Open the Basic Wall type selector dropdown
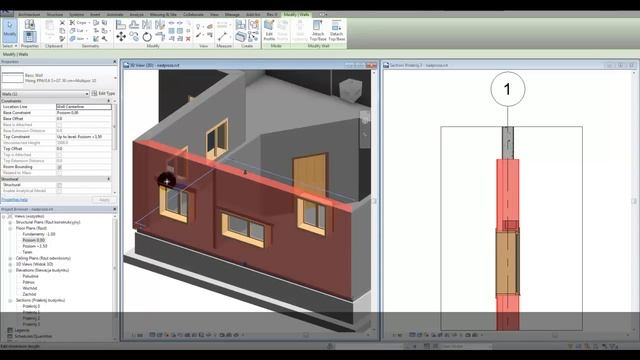Screen dimensions: 640x360 pos(115,78)
